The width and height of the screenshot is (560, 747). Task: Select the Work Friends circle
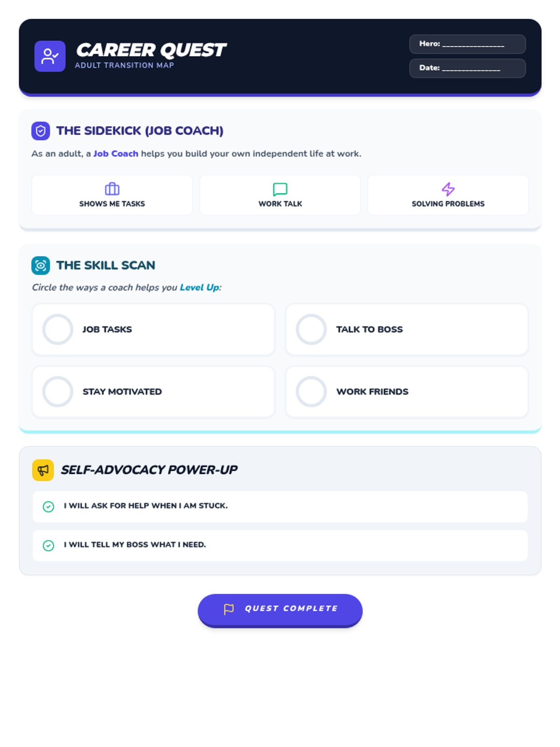[311, 391]
